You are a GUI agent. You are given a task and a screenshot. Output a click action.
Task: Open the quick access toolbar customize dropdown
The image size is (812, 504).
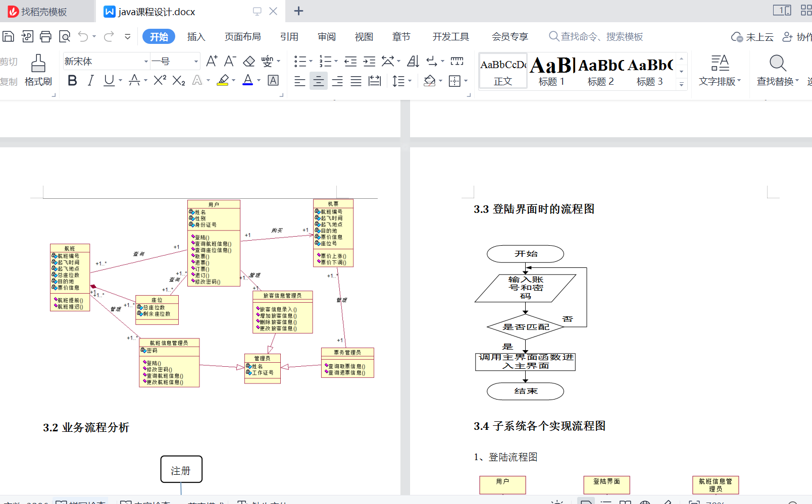tap(128, 36)
